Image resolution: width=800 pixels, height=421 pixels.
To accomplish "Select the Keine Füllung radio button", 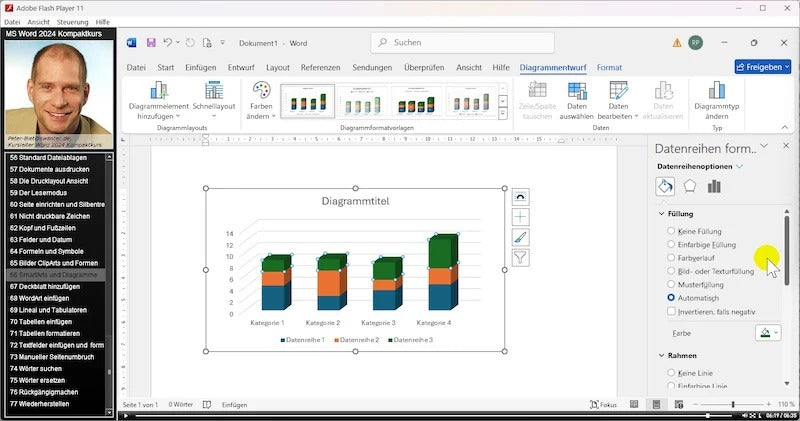I will [671, 231].
